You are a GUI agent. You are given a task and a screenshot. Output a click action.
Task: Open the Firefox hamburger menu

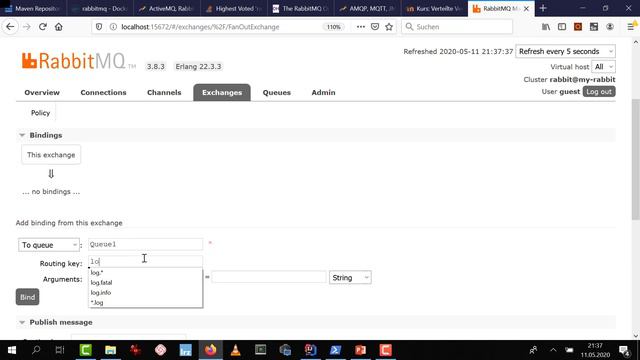(631, 27)
